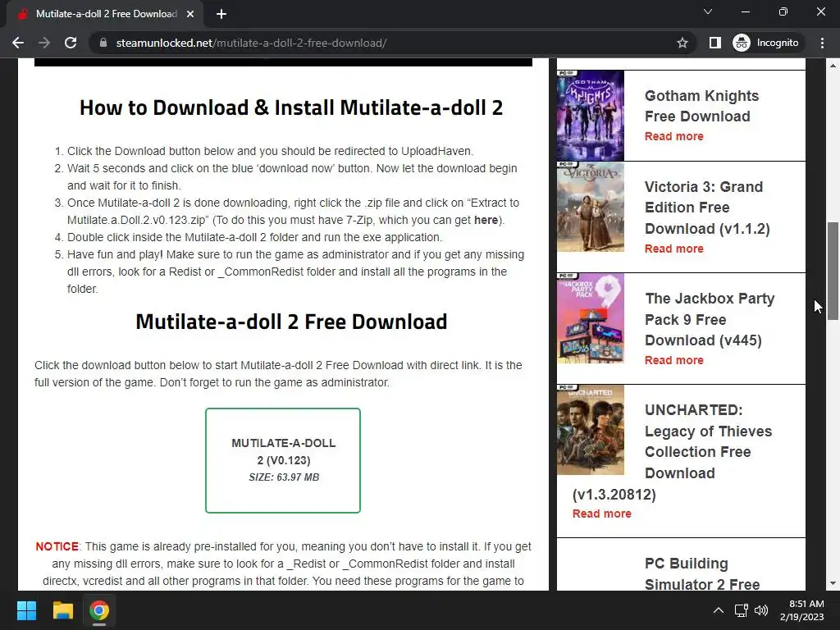Click the Mutilate-a-doll 2 download button
Image resolution: width=840 pixels, height=630 pixels.
[283, 460]
